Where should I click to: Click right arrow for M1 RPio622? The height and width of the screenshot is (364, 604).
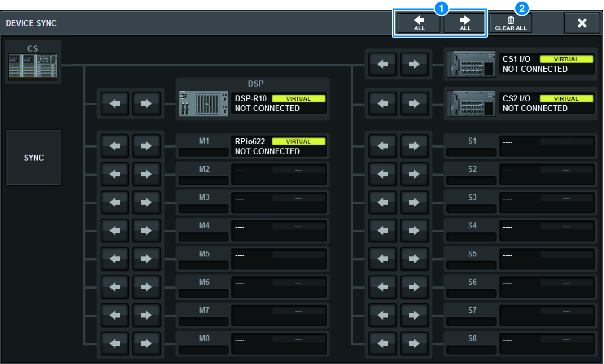(x=146, y=146)
